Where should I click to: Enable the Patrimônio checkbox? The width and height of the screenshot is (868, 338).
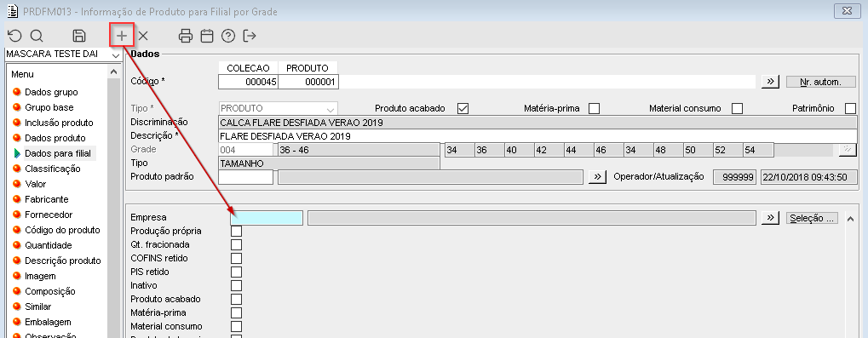click(x=850, y=108)
